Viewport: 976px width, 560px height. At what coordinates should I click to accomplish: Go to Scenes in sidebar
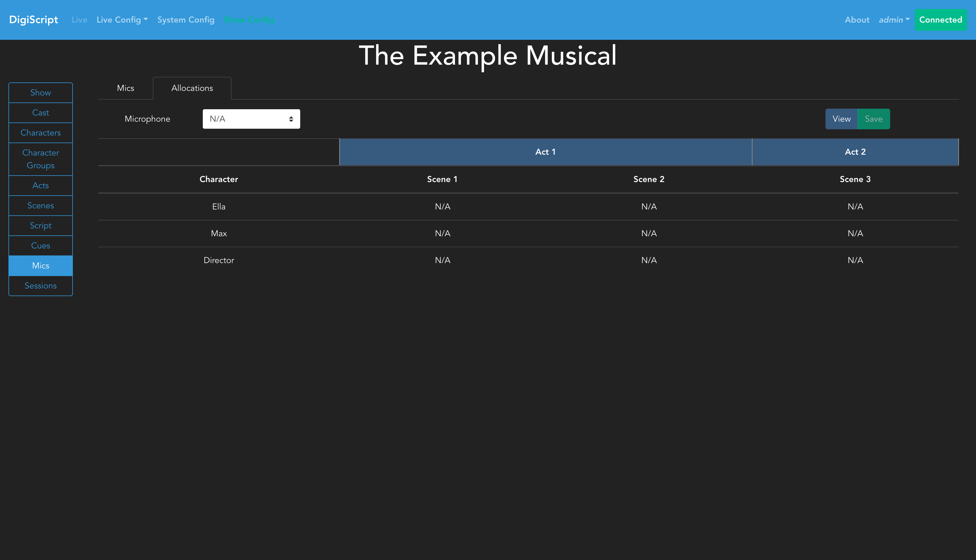(40, 205)
